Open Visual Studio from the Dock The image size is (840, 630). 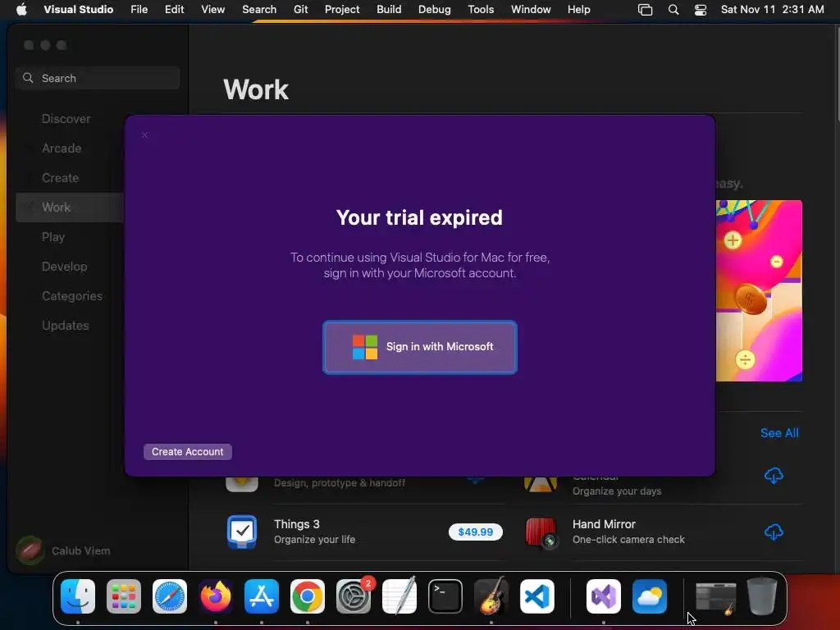click(604, 596)
